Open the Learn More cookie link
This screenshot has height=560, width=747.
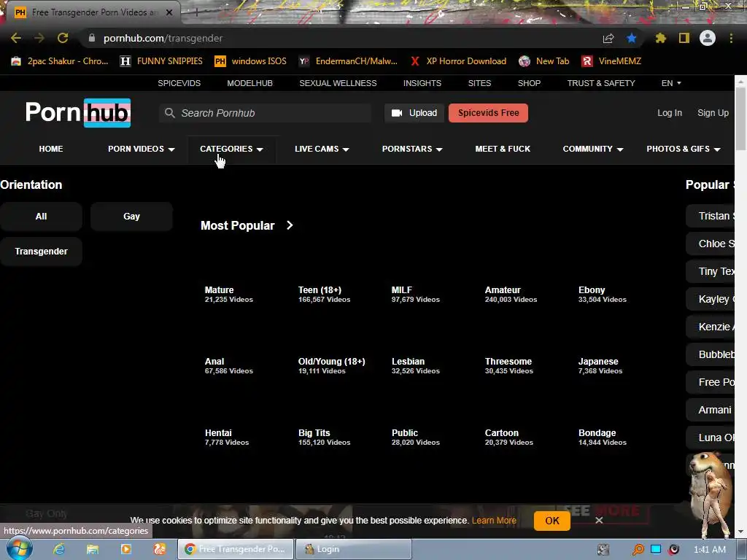pyautogui.click(x=494, y=521)
